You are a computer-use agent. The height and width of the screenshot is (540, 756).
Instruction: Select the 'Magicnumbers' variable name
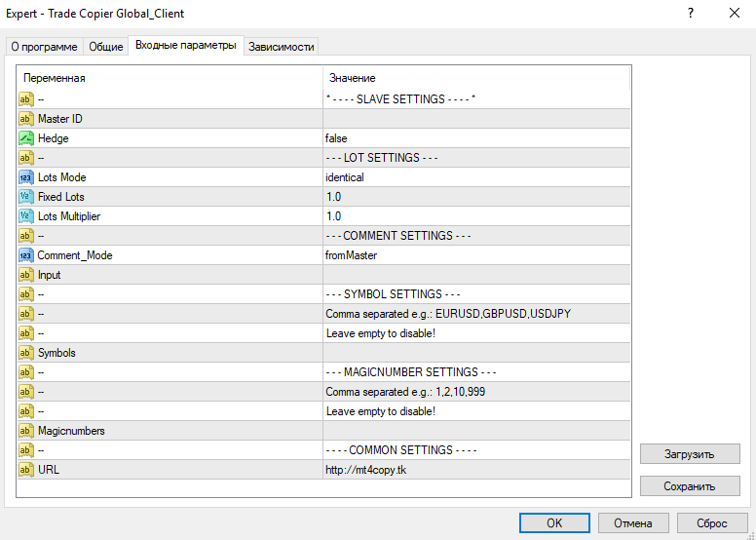pos(71,431)
